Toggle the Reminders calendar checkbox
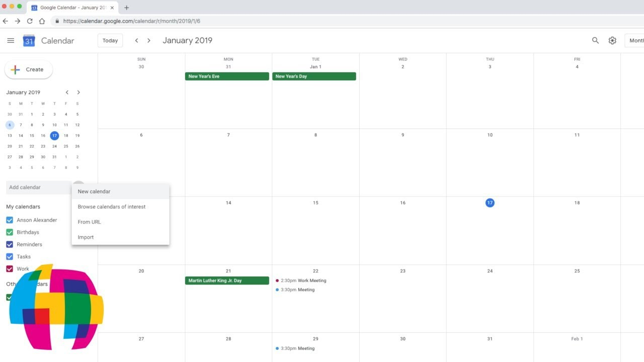The width and height of the screenshot is (644, 362). tap(10, 244)
